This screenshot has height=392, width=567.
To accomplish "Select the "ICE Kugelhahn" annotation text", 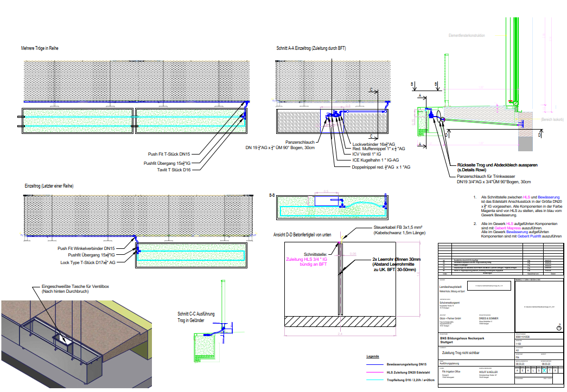I will [x=375, y=160].
